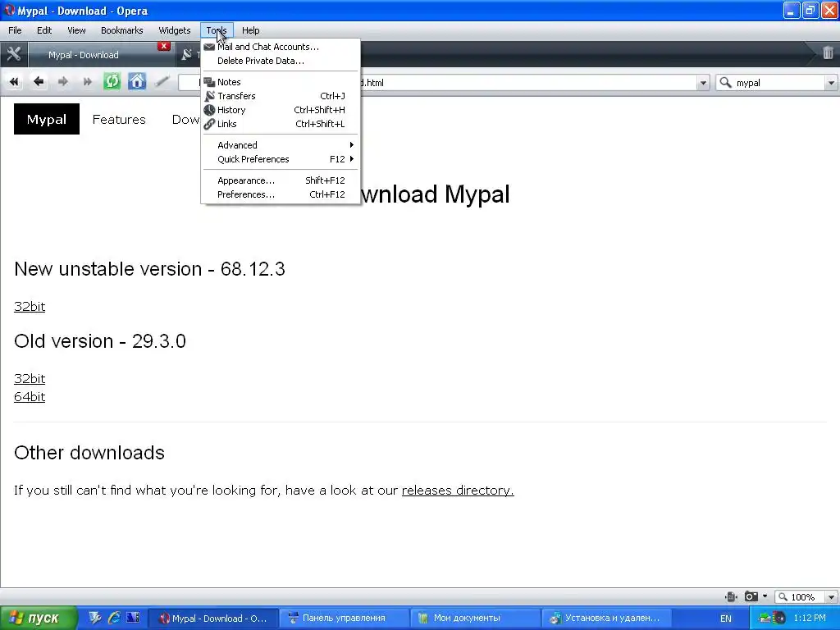Click the camera icon in the status bar
This screenshot has height=630, width=840.
[751, 596]
